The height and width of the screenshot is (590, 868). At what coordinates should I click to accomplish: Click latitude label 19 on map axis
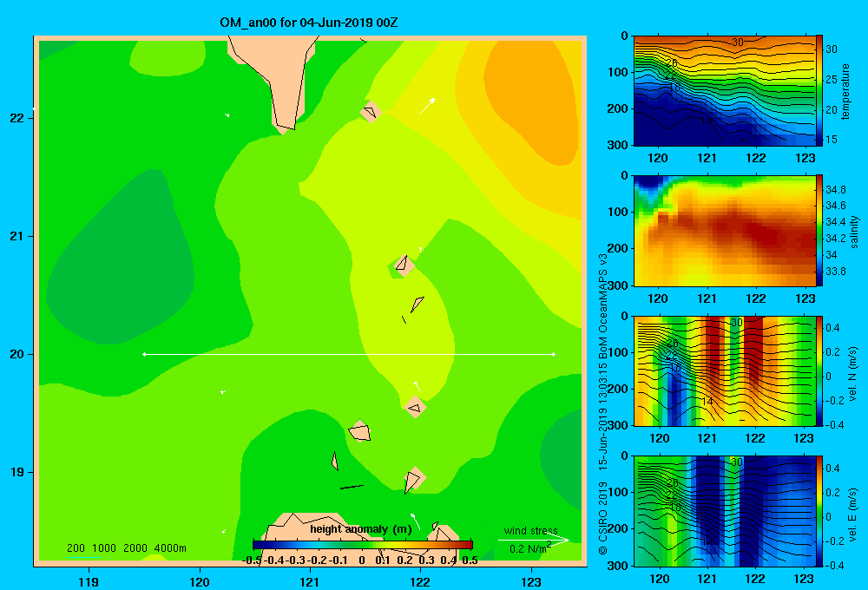17,472
